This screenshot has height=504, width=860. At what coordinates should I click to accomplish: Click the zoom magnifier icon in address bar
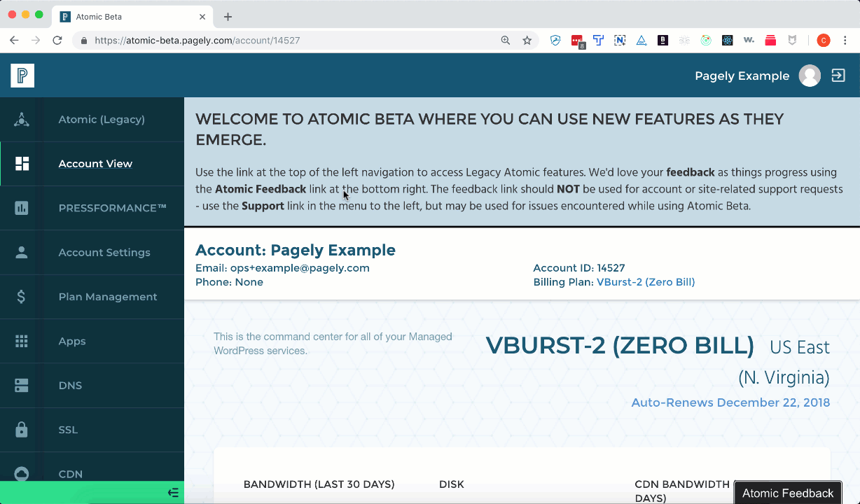pos(506,41)
